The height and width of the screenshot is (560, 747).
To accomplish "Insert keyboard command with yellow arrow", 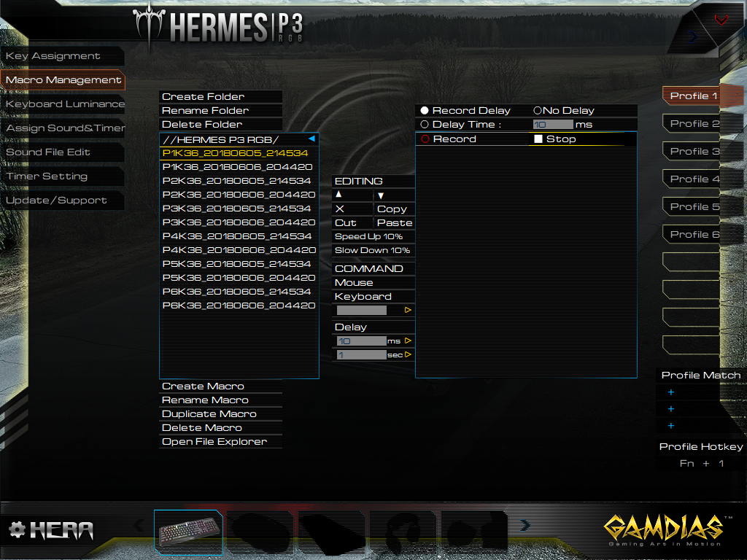I will (x=408, y=310).
